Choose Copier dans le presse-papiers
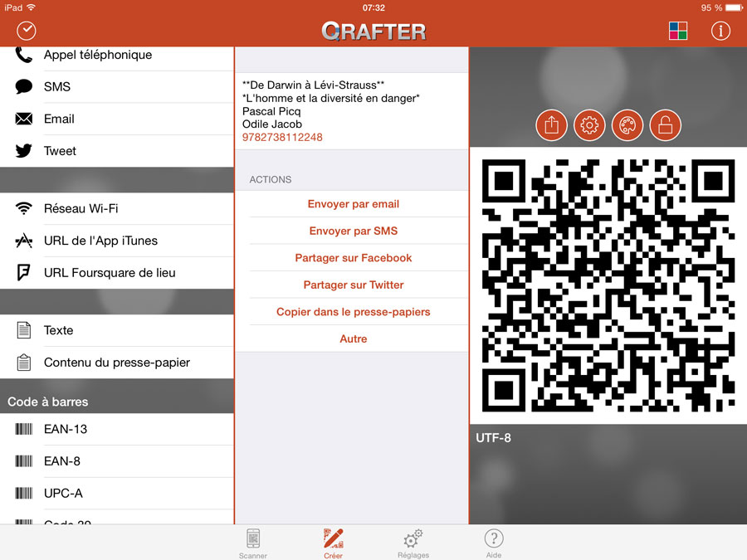The image size is (747, 560). tap(353, 312)
